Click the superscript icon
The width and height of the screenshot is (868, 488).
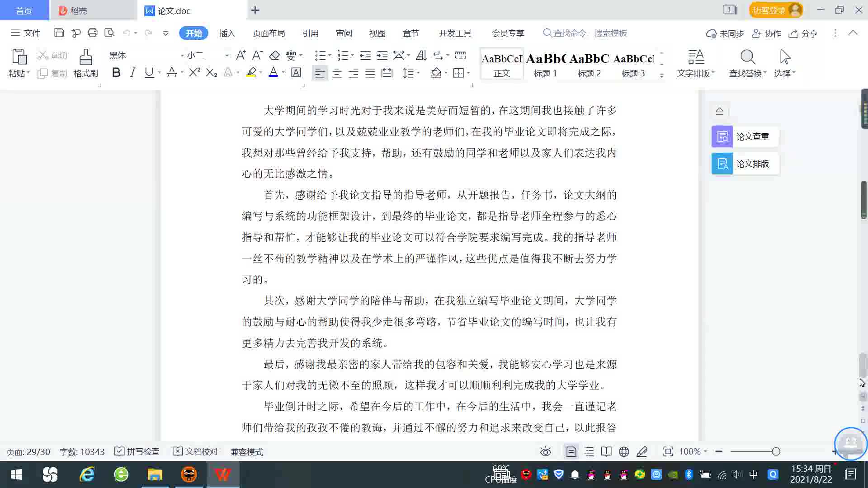pyautogui.click(x=194, y=73)
